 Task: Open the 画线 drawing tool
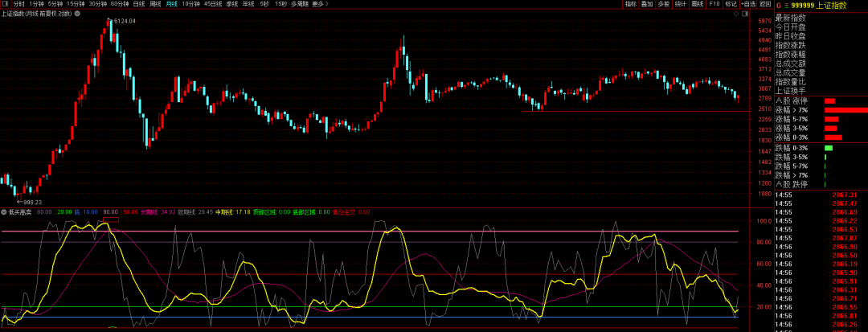pos(698,4)
